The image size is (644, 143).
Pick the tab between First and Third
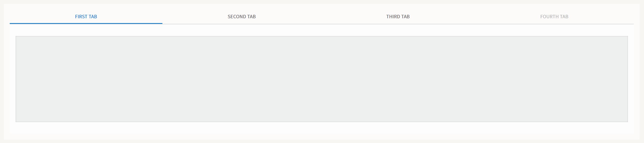click(241, 17)
